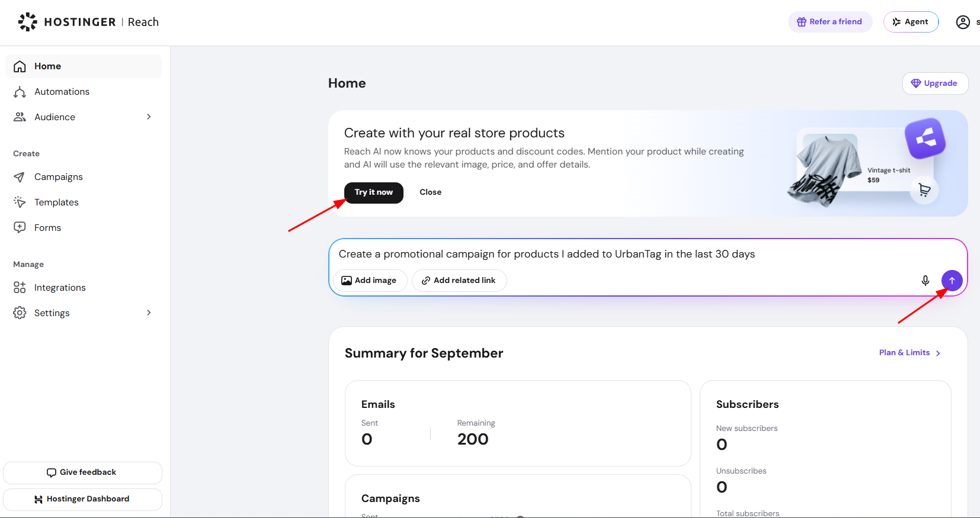The image size is (980, 518).
Task: Click the Add image button
Action: point(370,281)
